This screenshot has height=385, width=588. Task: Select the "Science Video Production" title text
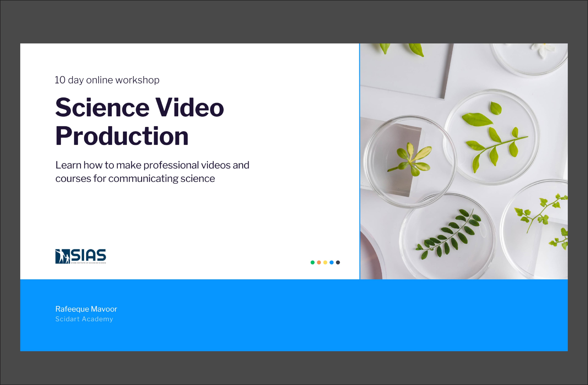[x=139, y=108]
